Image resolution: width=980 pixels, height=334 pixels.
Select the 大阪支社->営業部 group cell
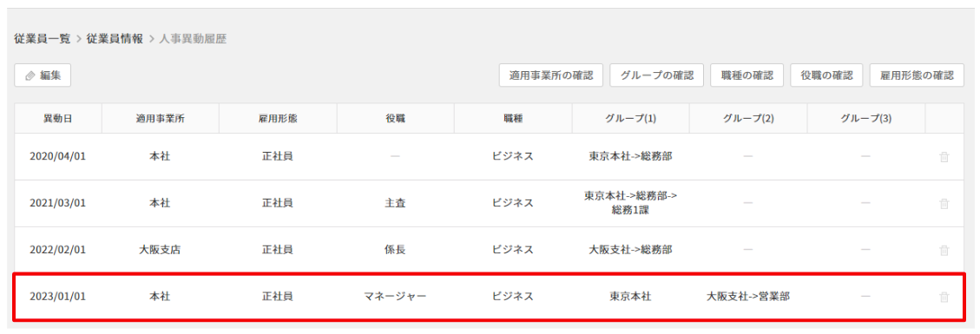tap(747, 298)
